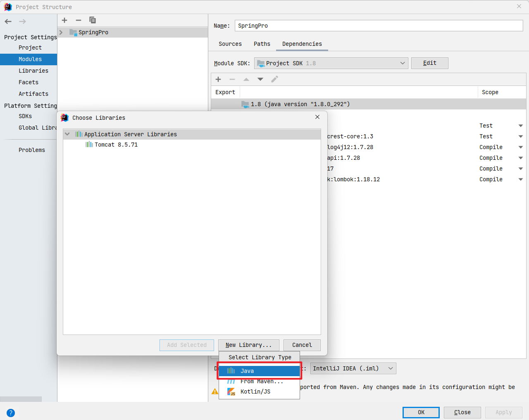This screenshot has height=420, width=529.
Task: Navigate back with the left arrow
Action: click(8, 21)
